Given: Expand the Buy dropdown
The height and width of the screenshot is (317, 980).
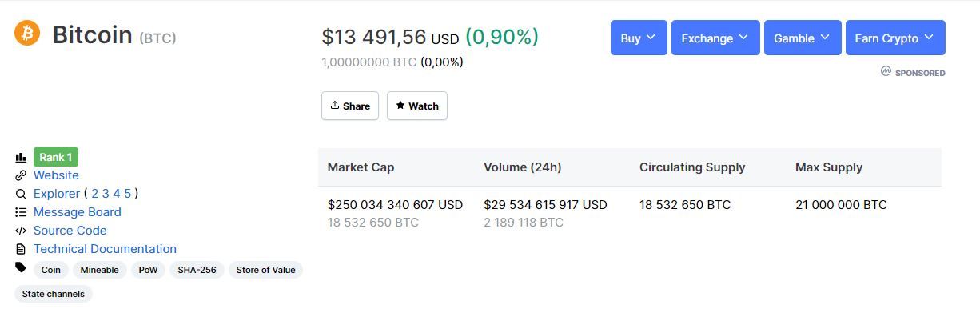Looking at the screenshot, I should [x=639, y=38].
